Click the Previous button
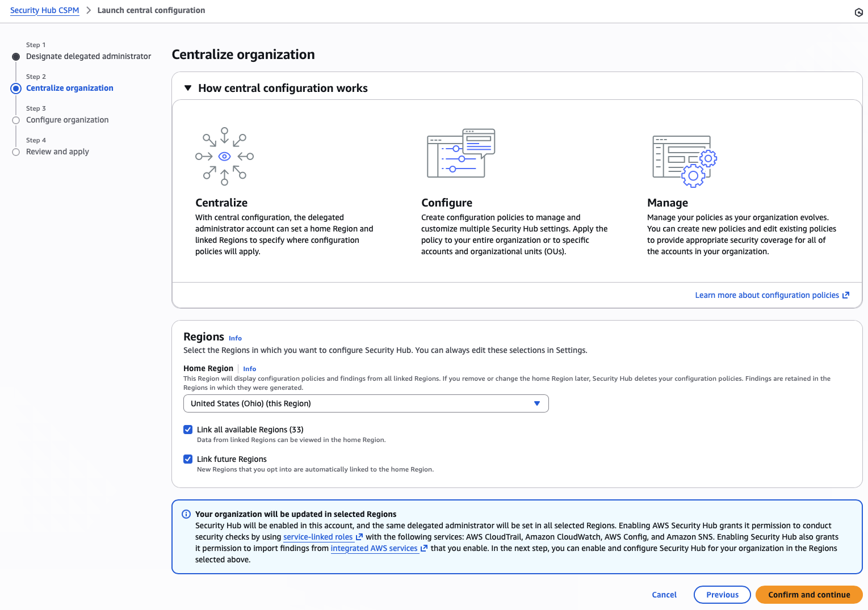Image resolution: width=868 pixels, height=610 pixels. [x=722, y=595]
